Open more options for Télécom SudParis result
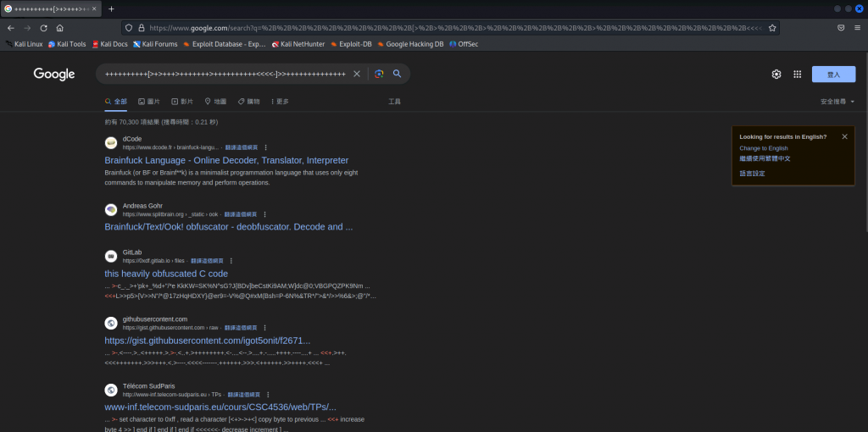 pyautogui.click(x=268, y=395)
